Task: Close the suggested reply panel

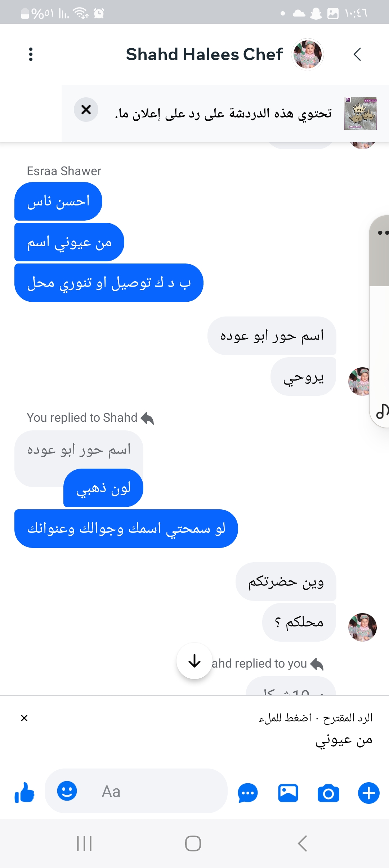Action: click(24, 718)
